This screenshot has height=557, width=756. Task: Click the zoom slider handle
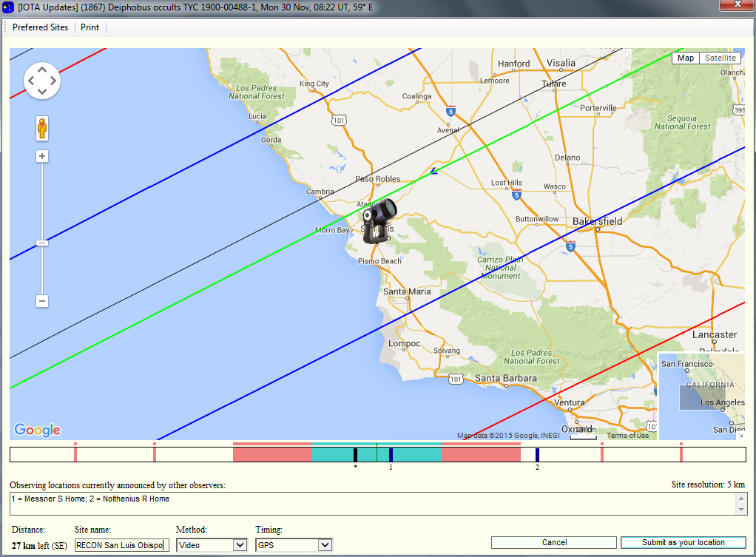click(42, 243)
